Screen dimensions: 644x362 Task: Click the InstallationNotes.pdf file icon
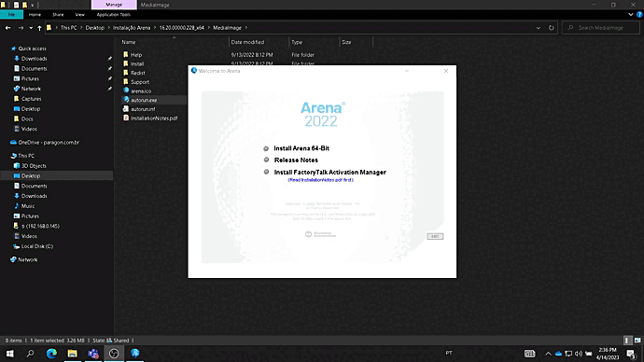click(x=126, y=118)
